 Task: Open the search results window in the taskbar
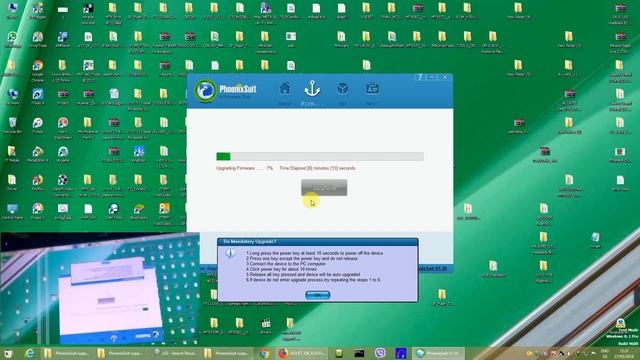(176, 353)
